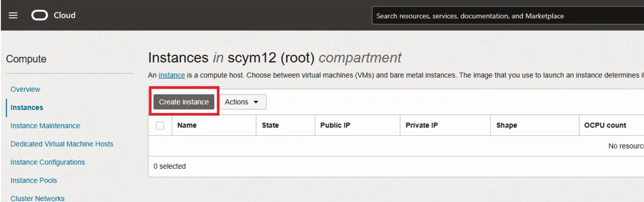Open the Actions dropdown

click(242, 102)
